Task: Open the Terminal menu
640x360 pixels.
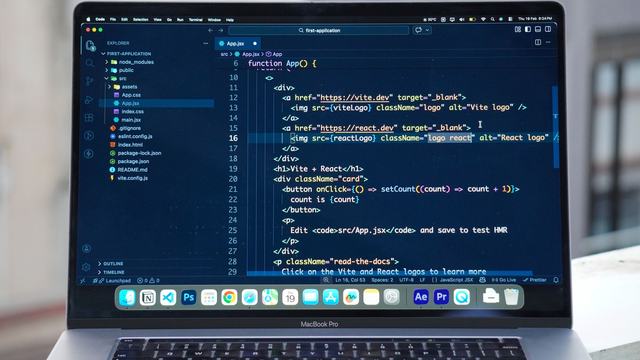Action: tap(196, 20)
